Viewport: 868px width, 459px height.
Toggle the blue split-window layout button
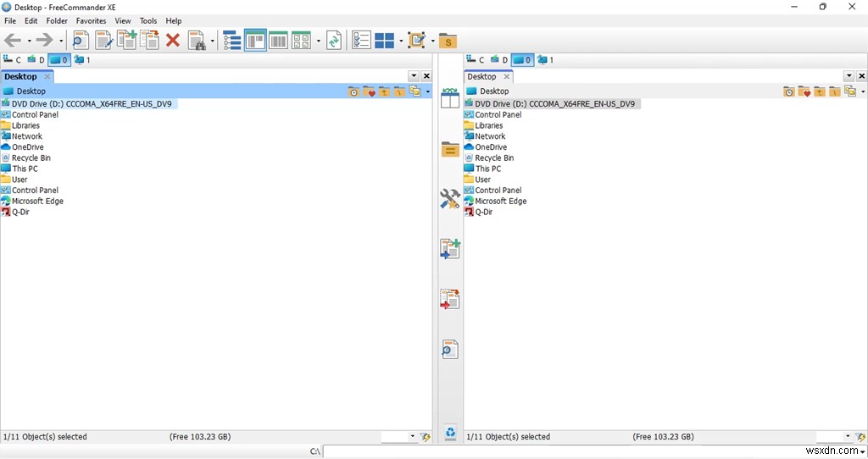tap(384, 41)
